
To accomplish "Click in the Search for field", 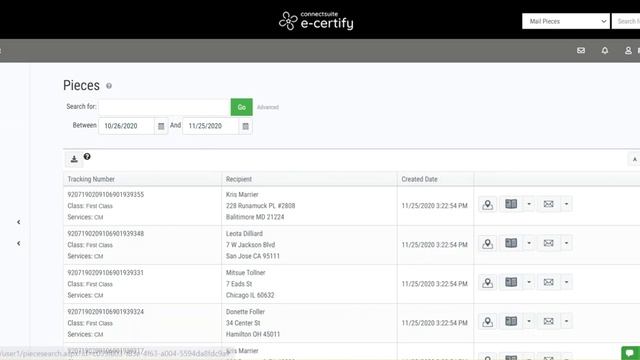I will pos(164,107).
